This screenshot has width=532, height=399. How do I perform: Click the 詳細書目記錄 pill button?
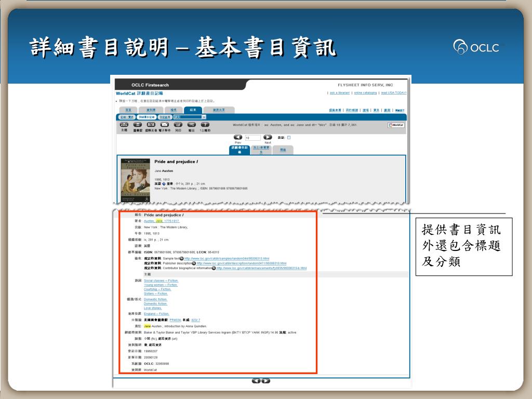click(x=147, y=117)
